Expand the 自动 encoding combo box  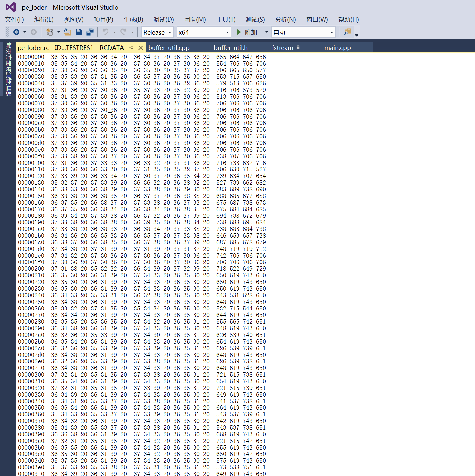[331, 32]
